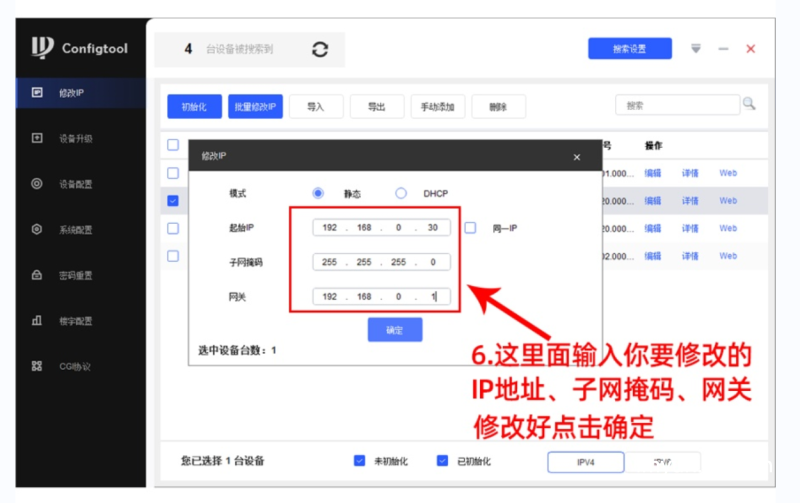Click the 子网掩码 field
800x503 pixels.
click(382, 262)
